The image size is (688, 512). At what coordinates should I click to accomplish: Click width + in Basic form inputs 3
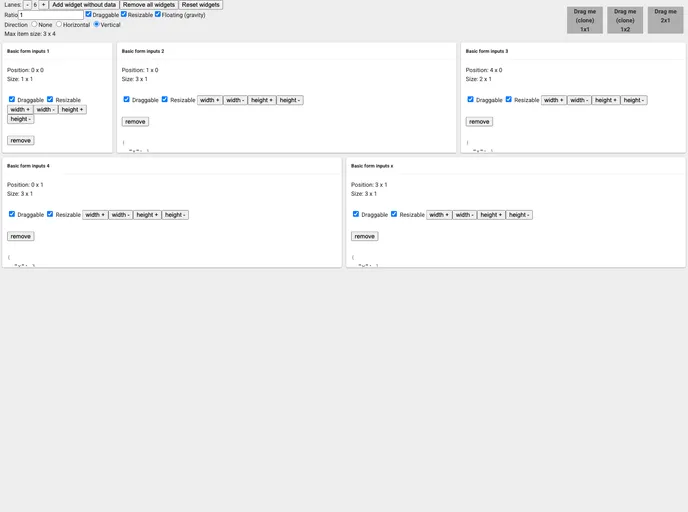554,100
